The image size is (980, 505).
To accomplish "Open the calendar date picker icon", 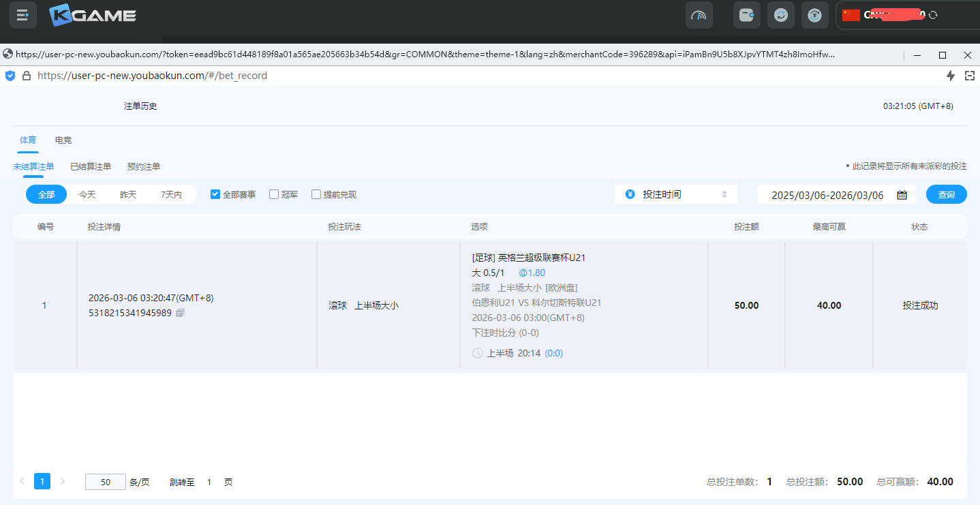I will (902, 195).
